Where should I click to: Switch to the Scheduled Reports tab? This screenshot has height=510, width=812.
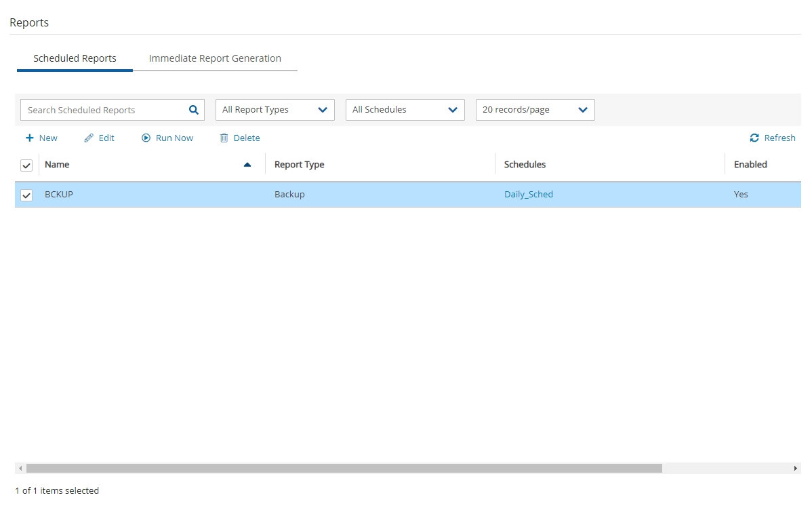tap(75, 58)
